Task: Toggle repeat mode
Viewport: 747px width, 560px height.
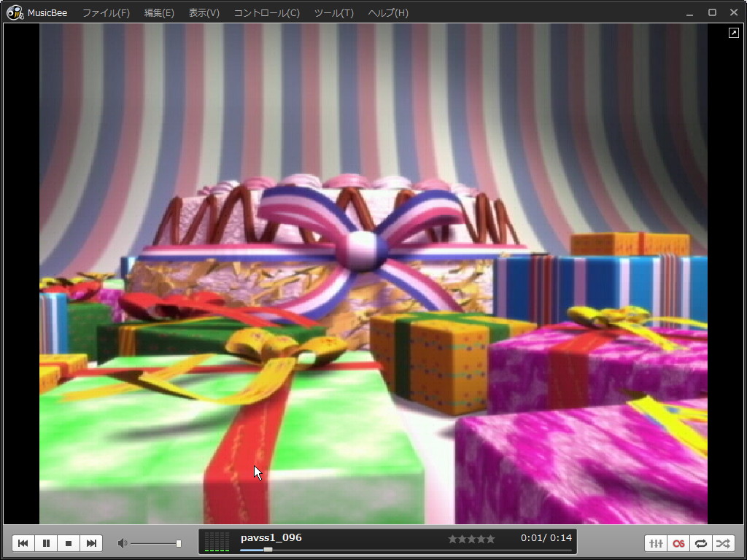Action: [x=701, y=543]
